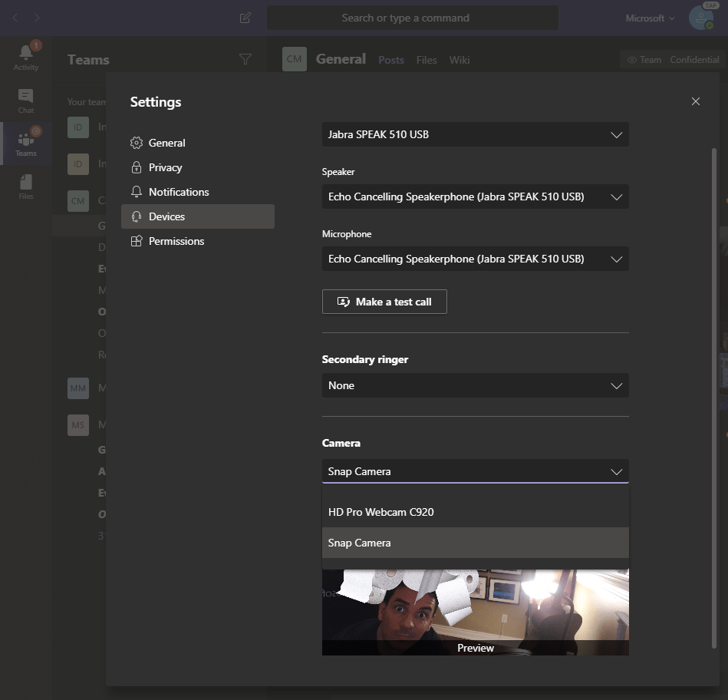Expand the Microphone device dropdown
This screenshot has width=728, height=700.
point(475,259)
